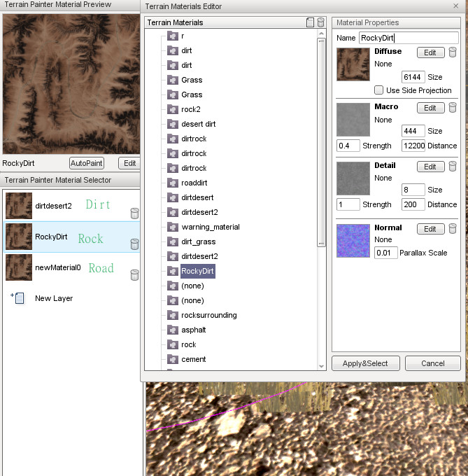Click Edit button in Material Preview panel
Viewport: 468px width, 476px height.
(x=129, y=163)
